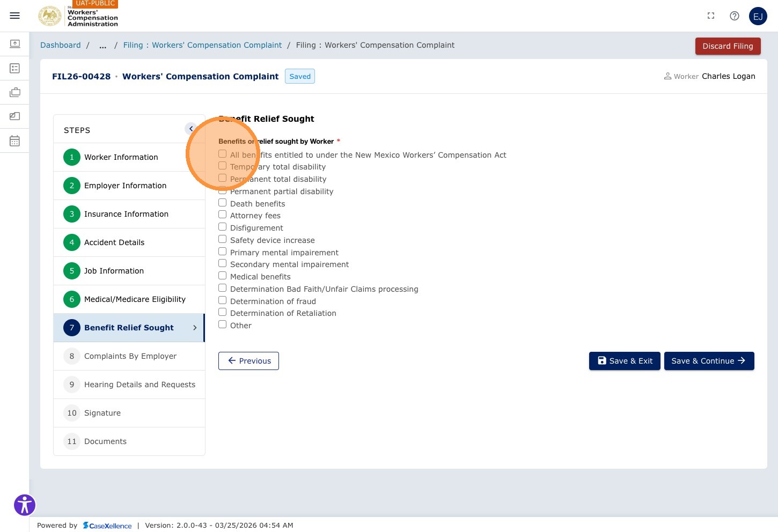Click the chevron beside Benefit Relief Sought step

coord(195,328)
